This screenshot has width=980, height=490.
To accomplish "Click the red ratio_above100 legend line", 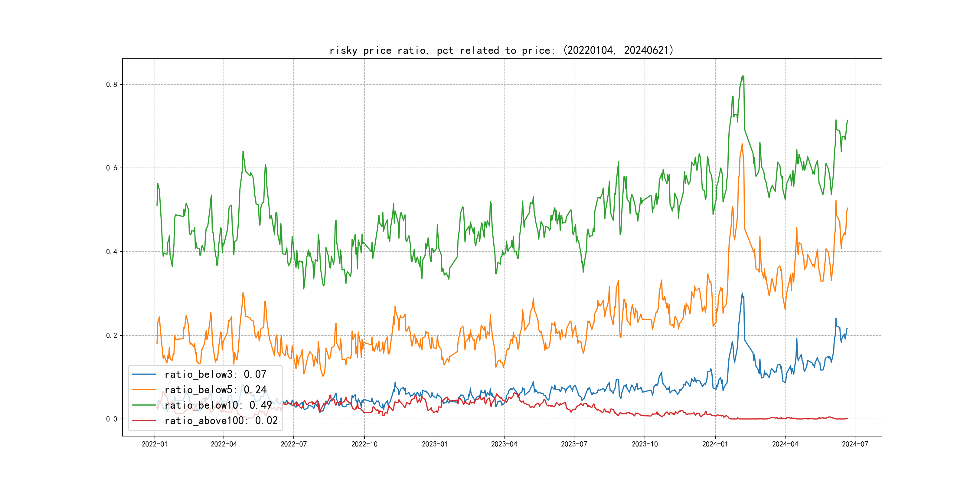I will pos(144,420).
